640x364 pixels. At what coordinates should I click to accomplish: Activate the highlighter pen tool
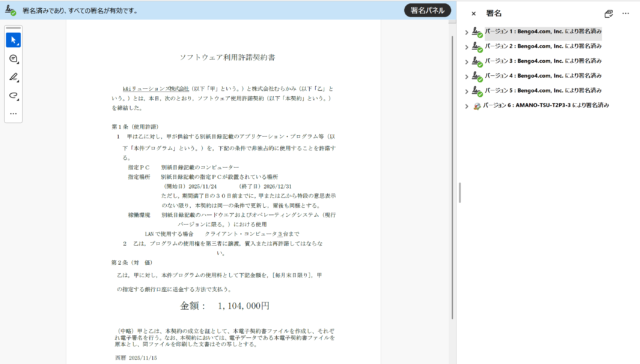(x=13, y=77)
